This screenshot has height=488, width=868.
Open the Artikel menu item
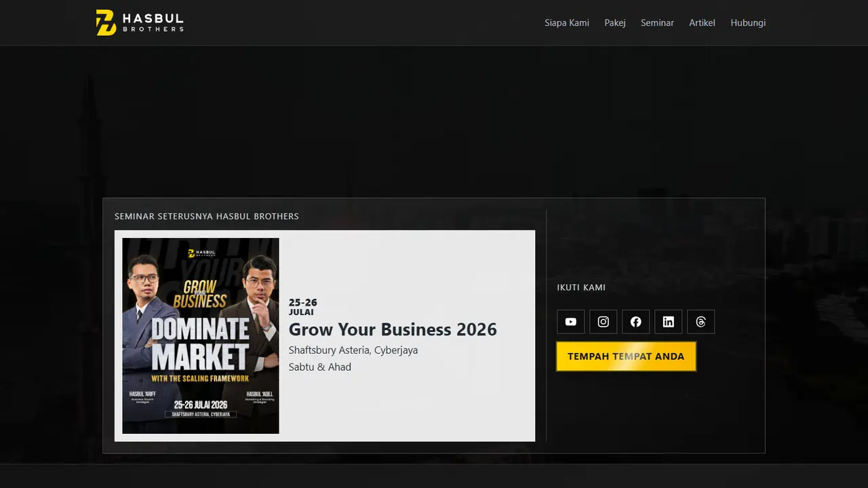click(x=702, y=23)
